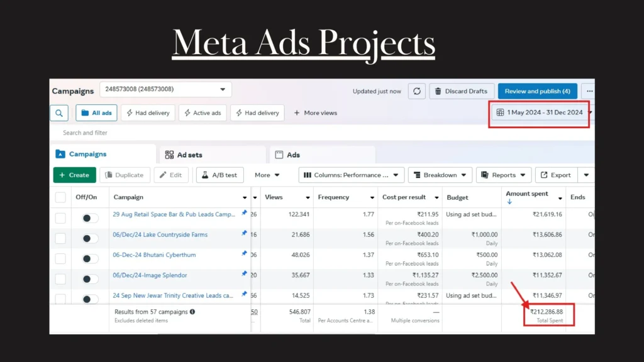
Task: Open the 06-Dec-24 Bhutani Cyberthum campaign link
Action: coord(154,255)
